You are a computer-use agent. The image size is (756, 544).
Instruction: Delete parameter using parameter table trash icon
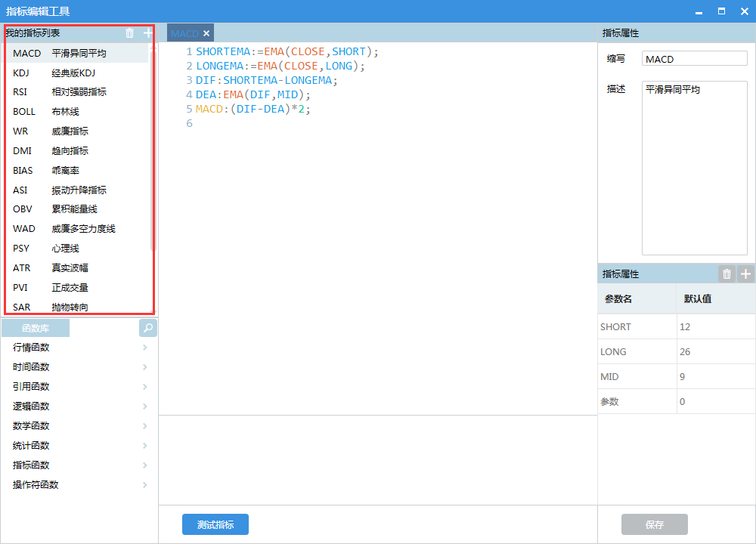click(727, 274)
